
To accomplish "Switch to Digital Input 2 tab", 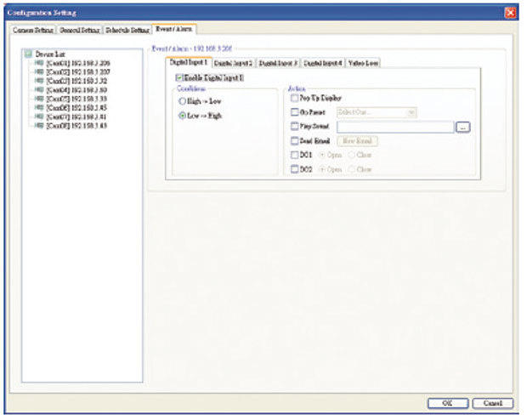I will coord(234,63).
